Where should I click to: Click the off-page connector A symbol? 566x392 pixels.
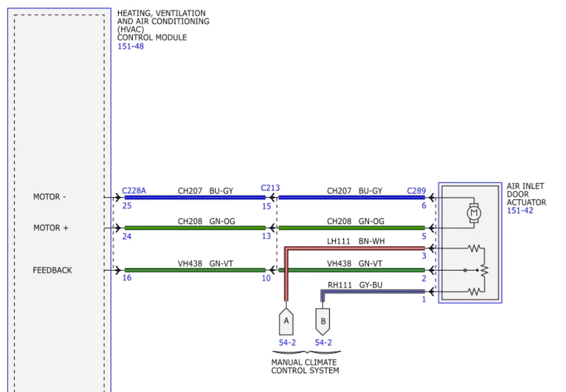tap(286, 321)
